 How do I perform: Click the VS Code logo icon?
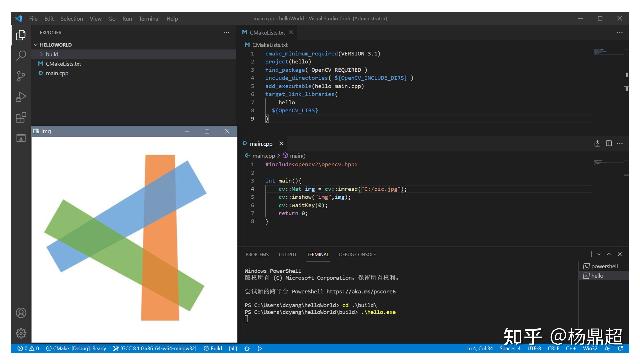pyautogui.click(x=18, y=18)
